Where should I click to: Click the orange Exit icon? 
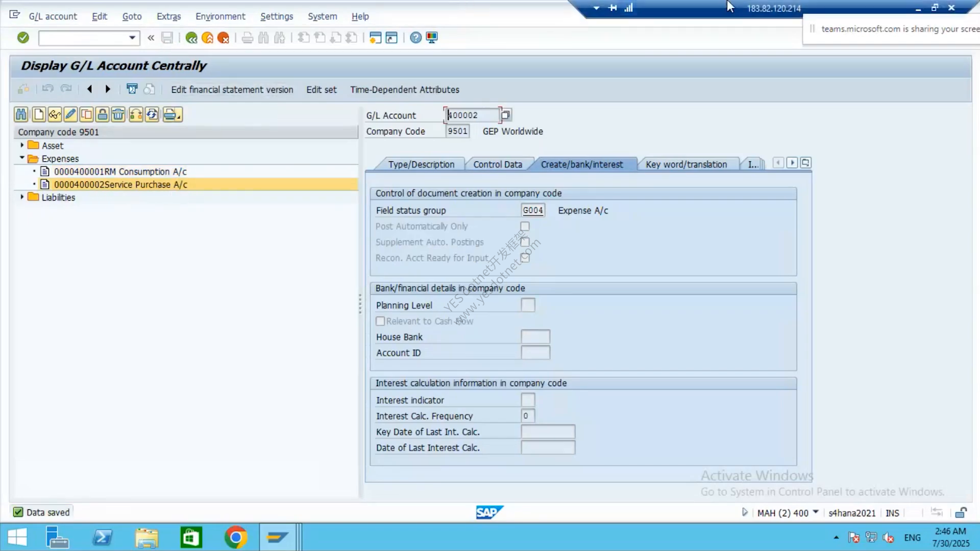point(207,38)
